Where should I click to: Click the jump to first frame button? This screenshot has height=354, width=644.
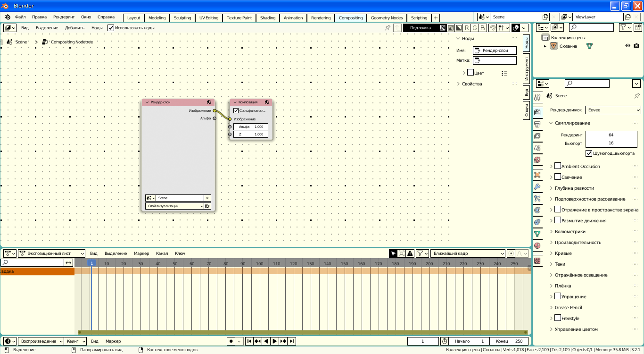pos(249,341)
